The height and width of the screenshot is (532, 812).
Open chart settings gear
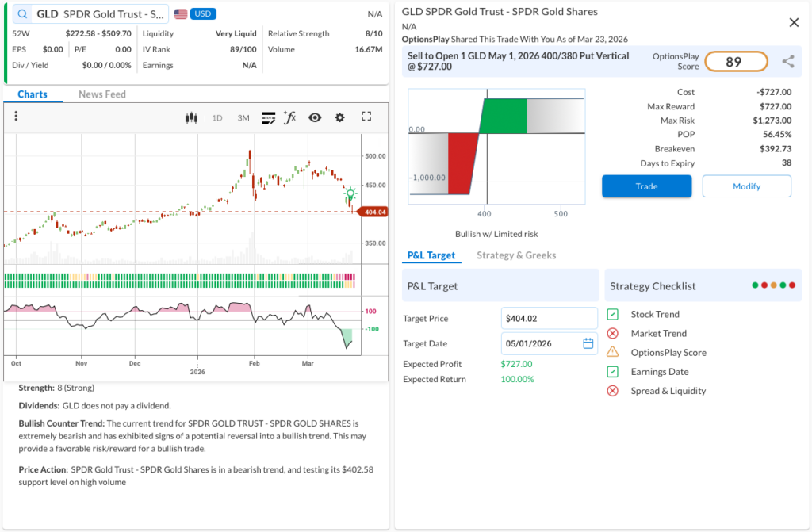340,117
